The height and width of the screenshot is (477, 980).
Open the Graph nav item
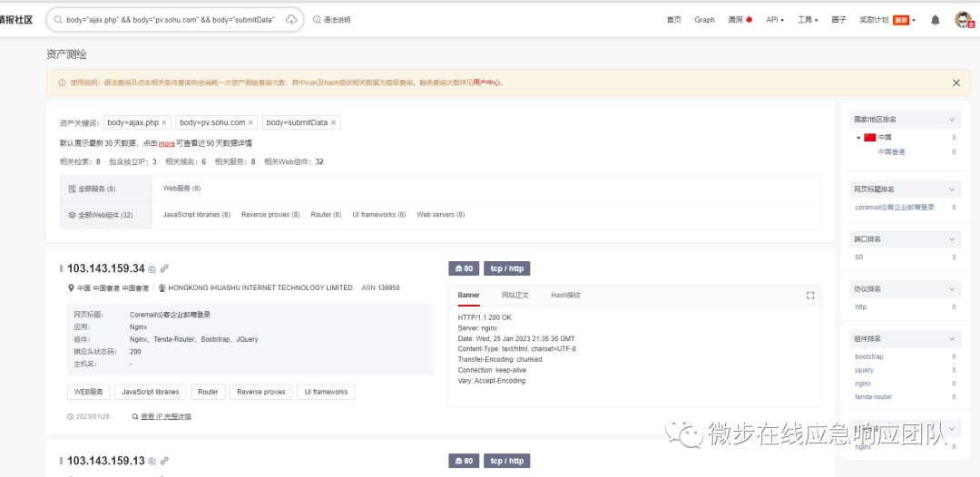click(x=704, y=20)
